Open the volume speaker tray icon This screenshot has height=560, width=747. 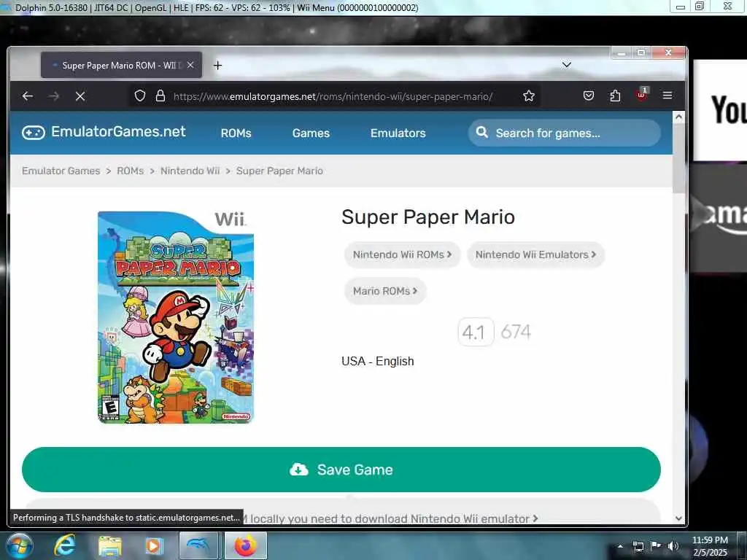(673, 545)
